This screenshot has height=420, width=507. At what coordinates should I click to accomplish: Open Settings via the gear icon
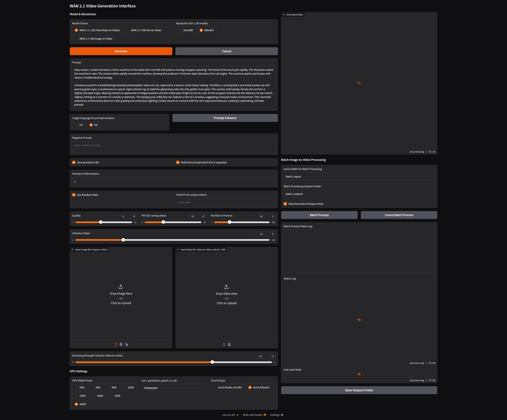pyautogui.click(x=282, y=415)
